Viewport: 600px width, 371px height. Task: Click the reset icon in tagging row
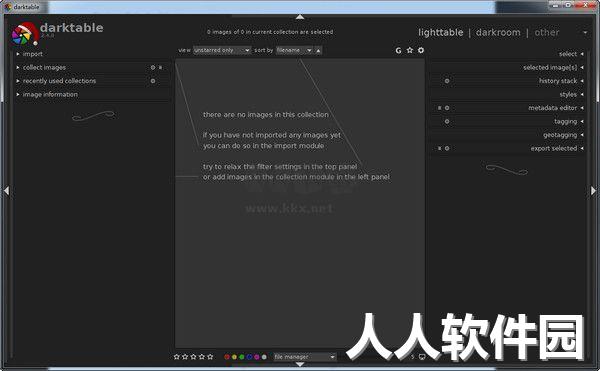pos(447,122)
